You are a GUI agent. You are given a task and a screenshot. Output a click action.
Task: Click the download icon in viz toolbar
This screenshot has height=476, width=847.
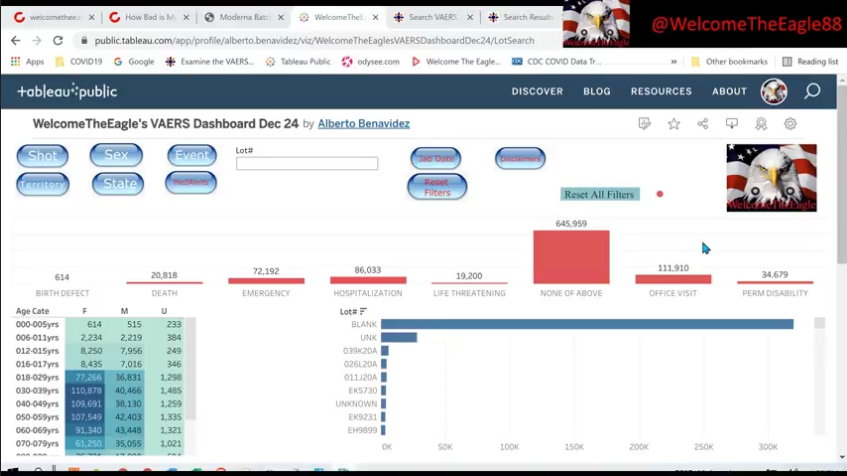(732, 124)
